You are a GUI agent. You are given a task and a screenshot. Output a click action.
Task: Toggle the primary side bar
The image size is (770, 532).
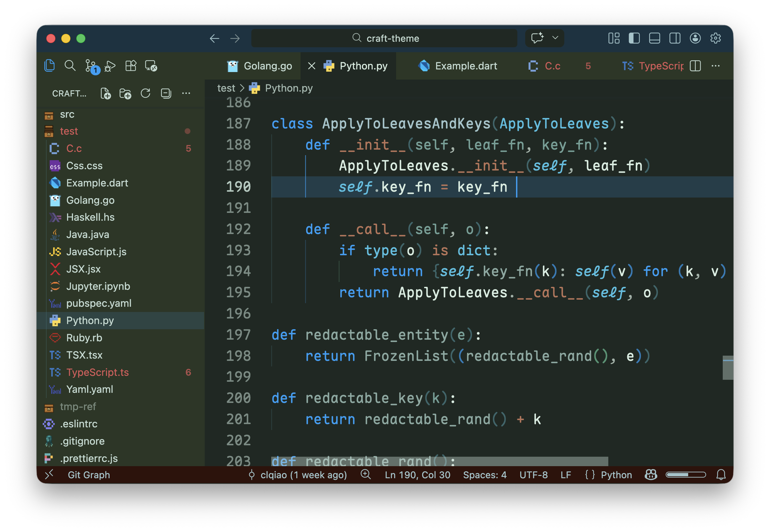coord(634,38)
